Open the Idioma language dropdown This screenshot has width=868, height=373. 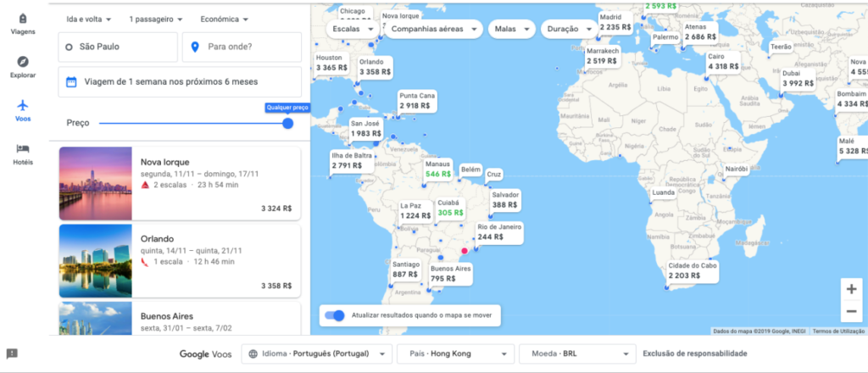(317, 354)
